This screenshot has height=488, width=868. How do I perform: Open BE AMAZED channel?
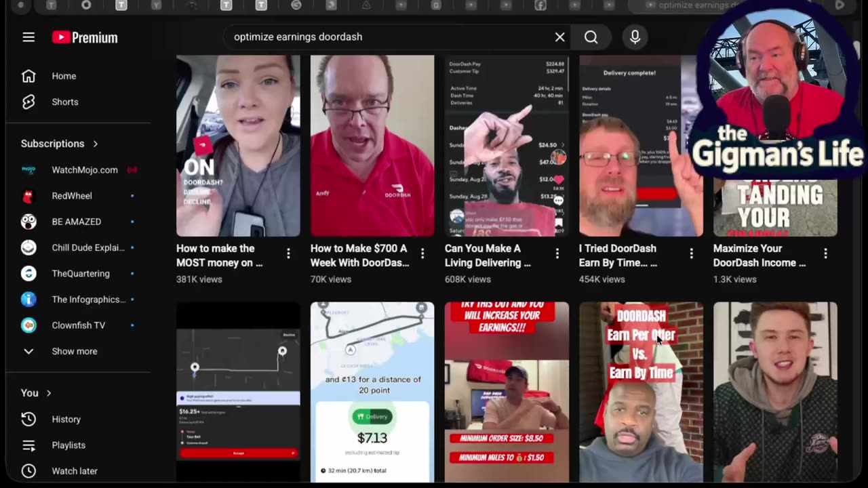pyautogui.click(x=78, y=222)
